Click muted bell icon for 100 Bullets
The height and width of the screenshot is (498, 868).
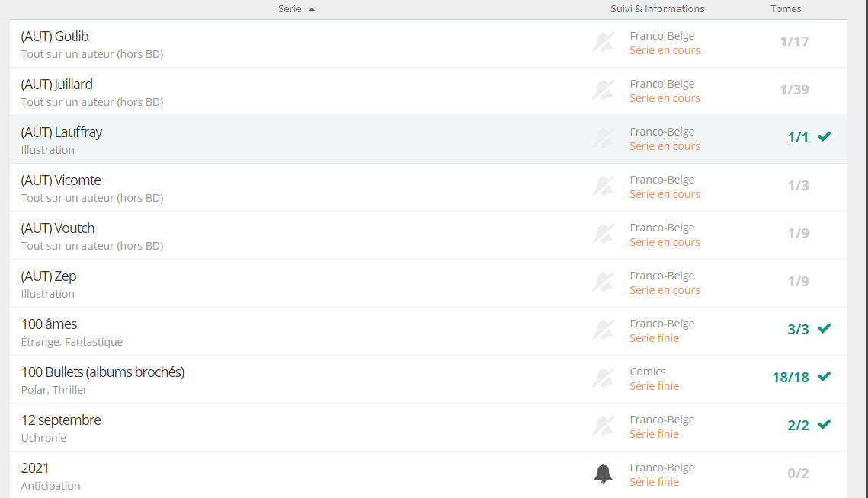pos(603,378)
